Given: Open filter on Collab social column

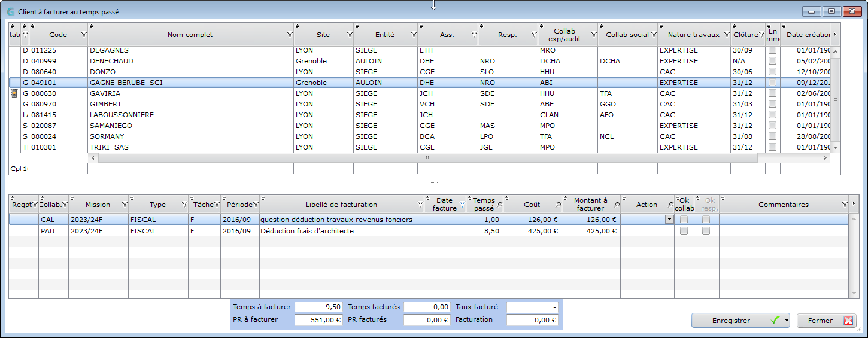Looking at the screenshot, I should tap(654, 35).
